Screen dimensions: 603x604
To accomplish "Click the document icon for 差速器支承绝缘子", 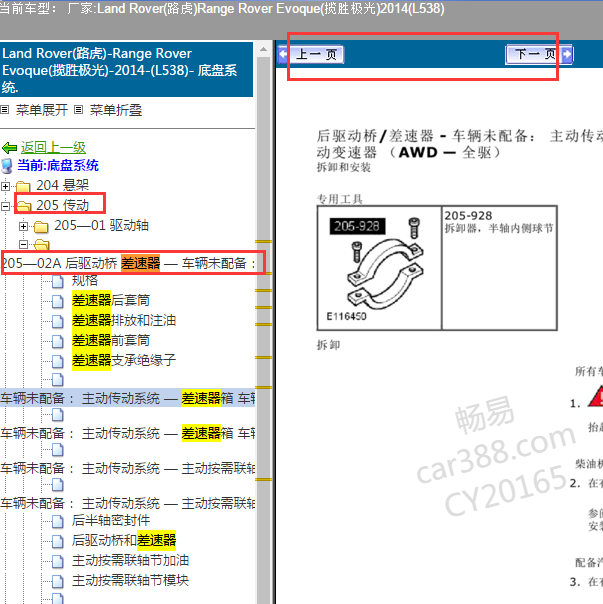I will point(58,361).
